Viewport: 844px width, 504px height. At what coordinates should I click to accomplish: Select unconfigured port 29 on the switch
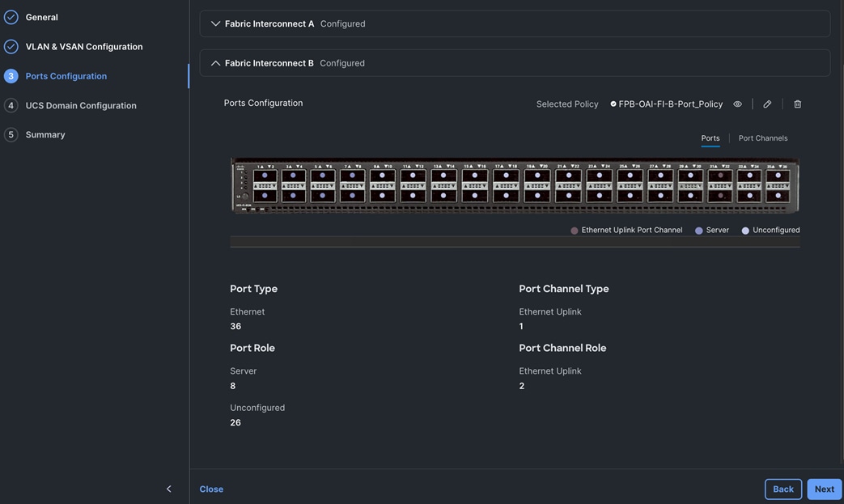coord(690,176)
